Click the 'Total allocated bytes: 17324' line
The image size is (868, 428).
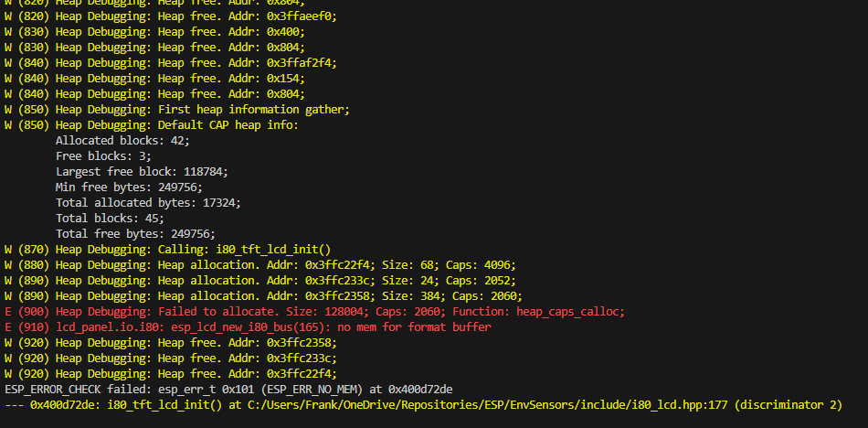tap(148, 203)
